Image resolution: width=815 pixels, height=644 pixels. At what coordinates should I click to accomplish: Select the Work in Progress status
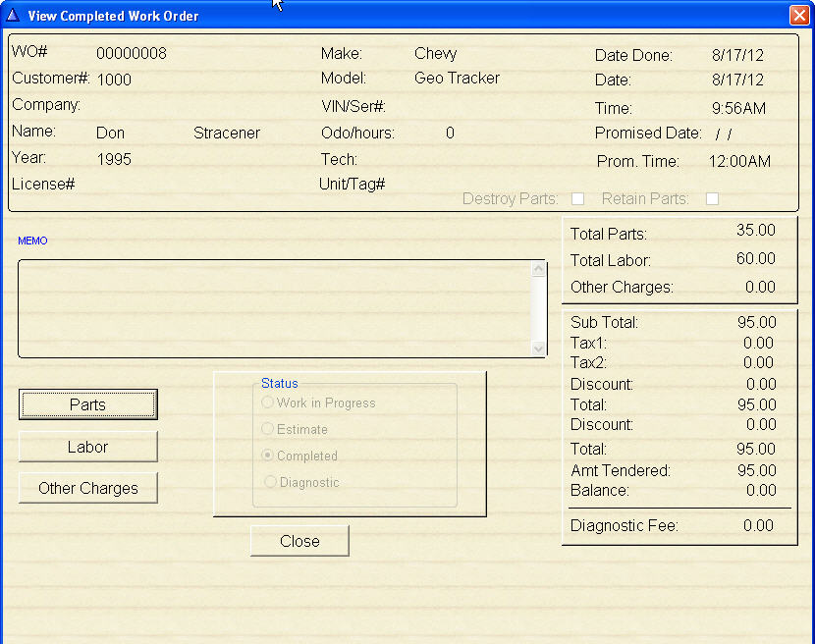click(269, 402)
